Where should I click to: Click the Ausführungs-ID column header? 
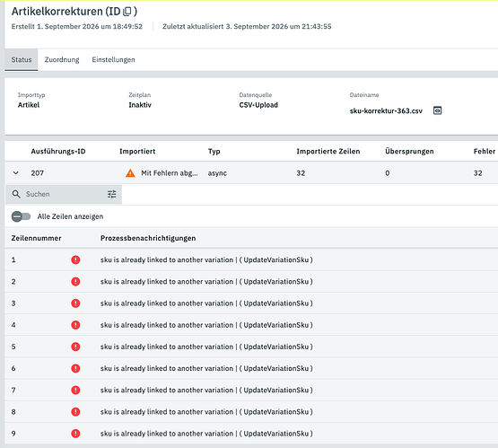coord(58,152)
